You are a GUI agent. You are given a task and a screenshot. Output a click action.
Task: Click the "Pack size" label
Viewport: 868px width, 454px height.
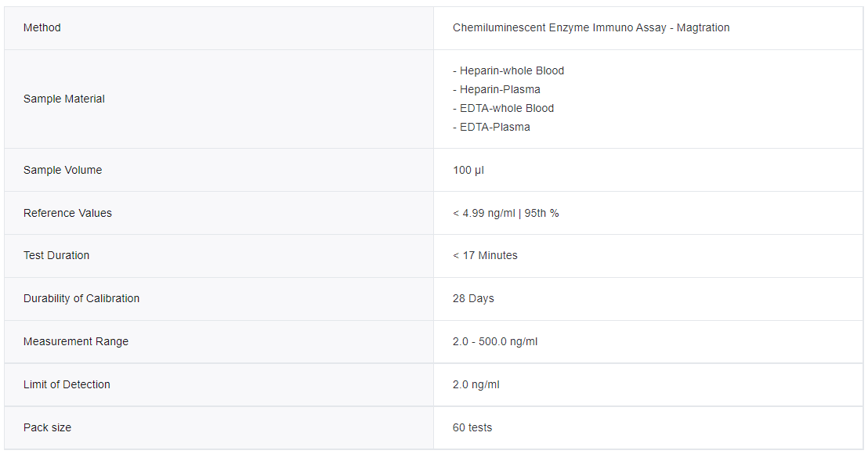47,428
